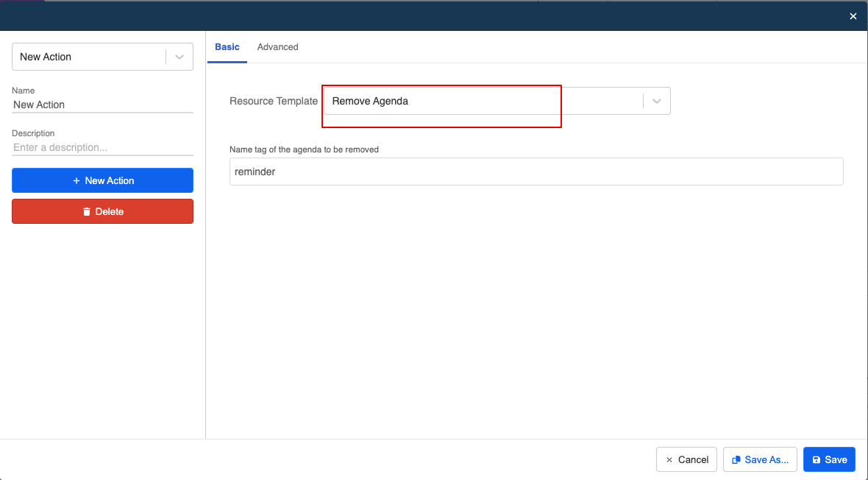Cancel editing via the Cancel button
868x480 pixels.
click(686, 459)
